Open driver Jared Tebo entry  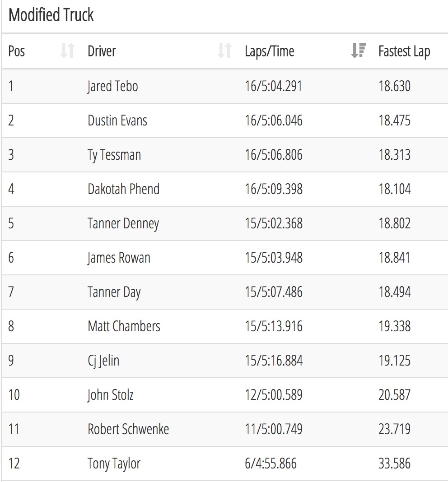pos(112,86)
